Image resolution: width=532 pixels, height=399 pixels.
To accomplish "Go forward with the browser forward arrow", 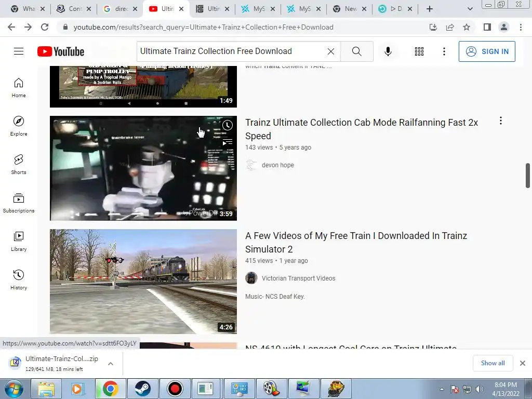I will point(28,27).
